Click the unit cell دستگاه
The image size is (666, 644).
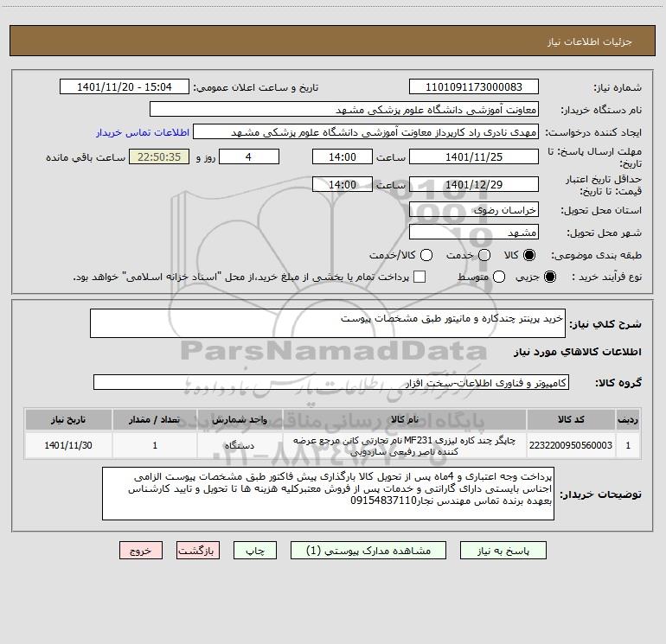click(x=240, y=445)
